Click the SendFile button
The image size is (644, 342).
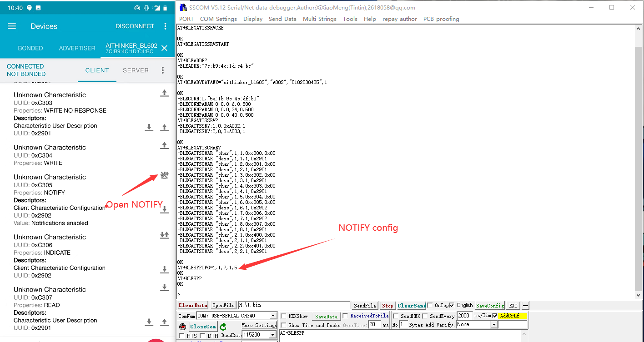(365, 306)
